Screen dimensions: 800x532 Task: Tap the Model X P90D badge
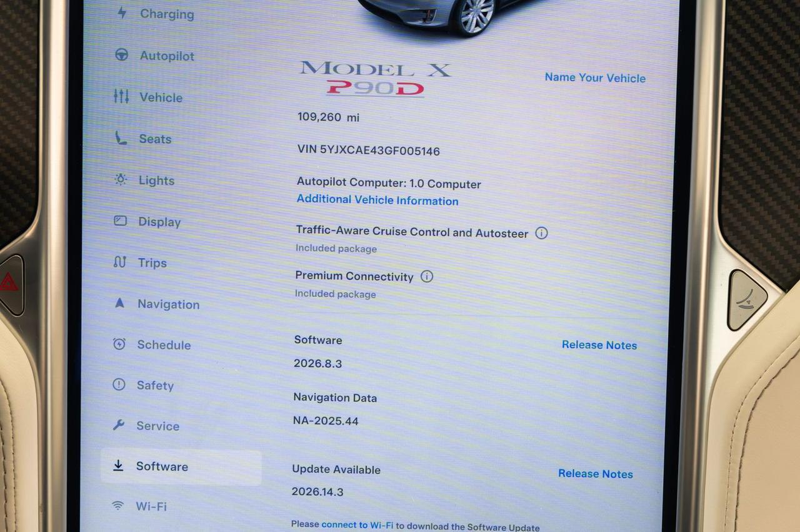pos(375,78)
